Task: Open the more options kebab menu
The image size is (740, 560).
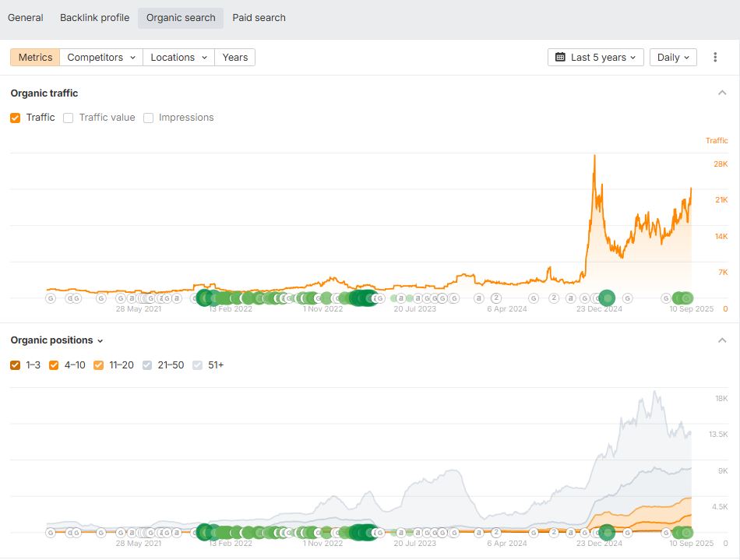Action: [x=714, y=57]
